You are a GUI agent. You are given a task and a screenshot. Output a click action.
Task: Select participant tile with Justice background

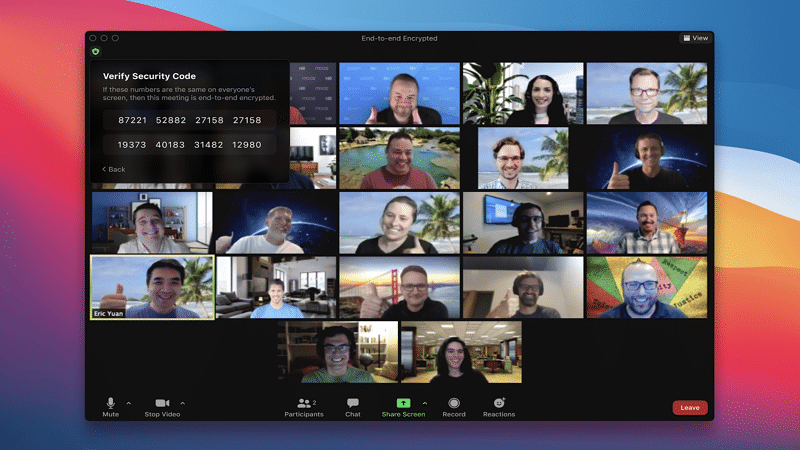[647, 288]
